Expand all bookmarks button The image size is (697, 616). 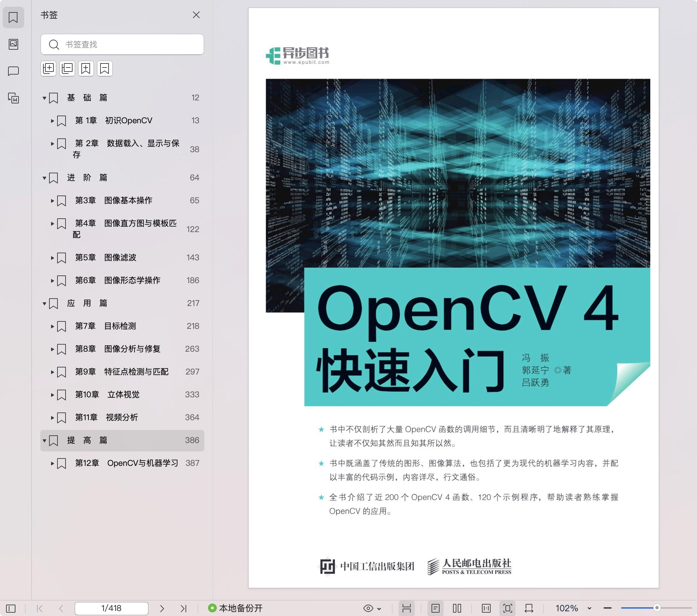coord(48,69)
